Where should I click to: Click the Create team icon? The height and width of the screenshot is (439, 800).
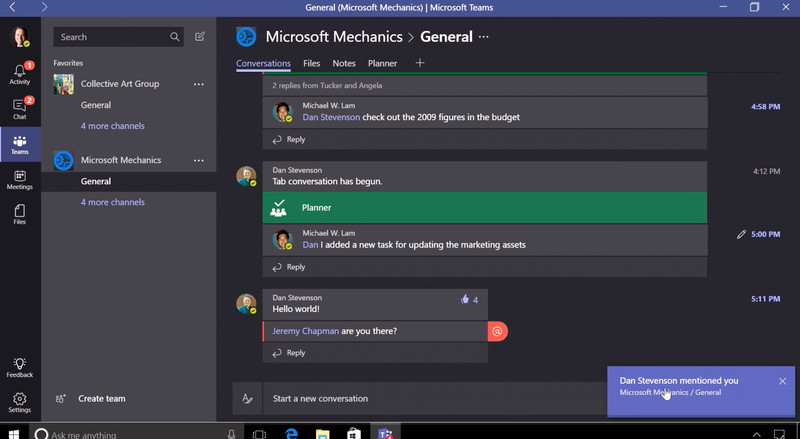(x=61, y=399)
